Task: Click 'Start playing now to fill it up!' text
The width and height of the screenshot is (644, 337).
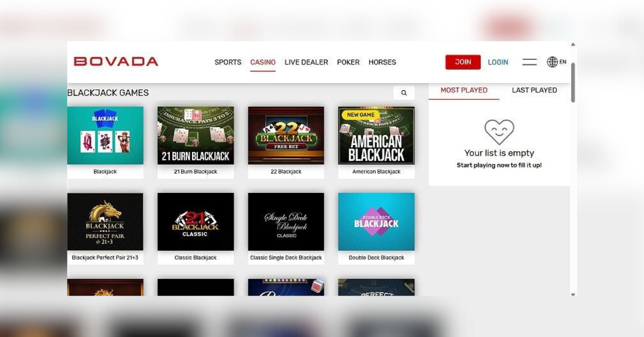Action: pos(499,165)
